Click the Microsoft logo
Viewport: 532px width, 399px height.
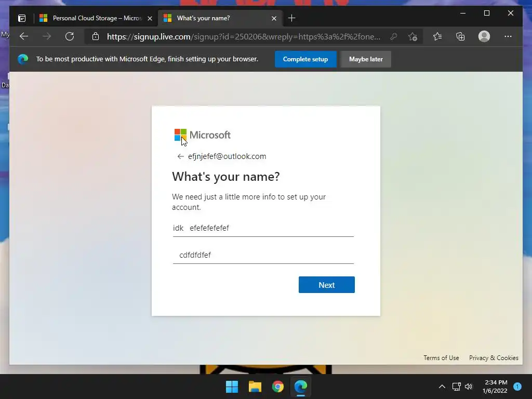tap(202, 135)
